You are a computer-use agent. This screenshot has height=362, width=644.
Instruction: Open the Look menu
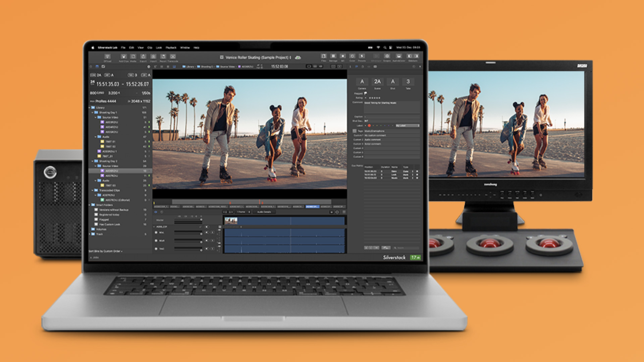point(159,48)
